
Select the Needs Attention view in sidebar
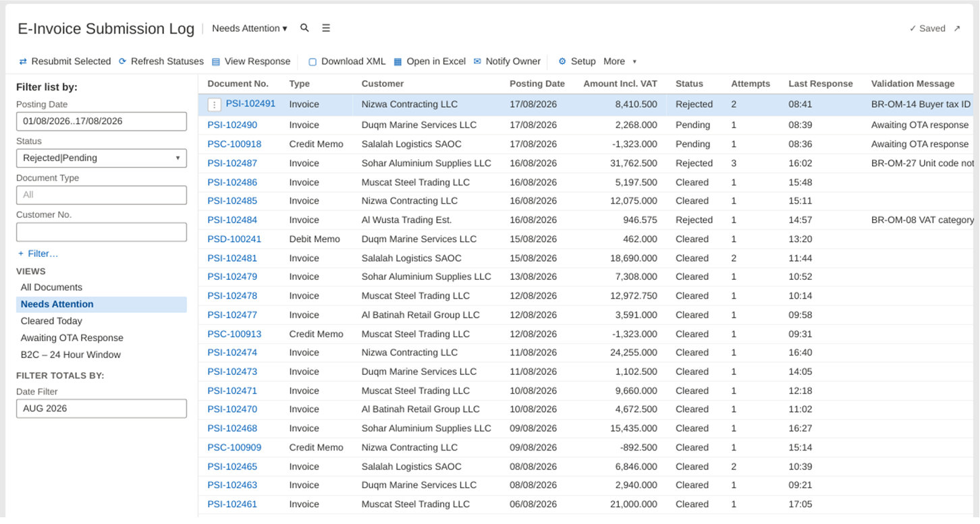[101, 304]
